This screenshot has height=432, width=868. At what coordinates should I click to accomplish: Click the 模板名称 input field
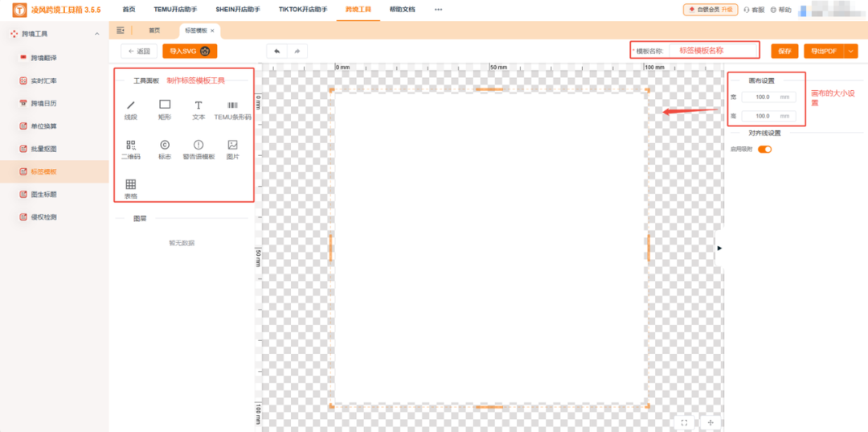tap(712, 50)
